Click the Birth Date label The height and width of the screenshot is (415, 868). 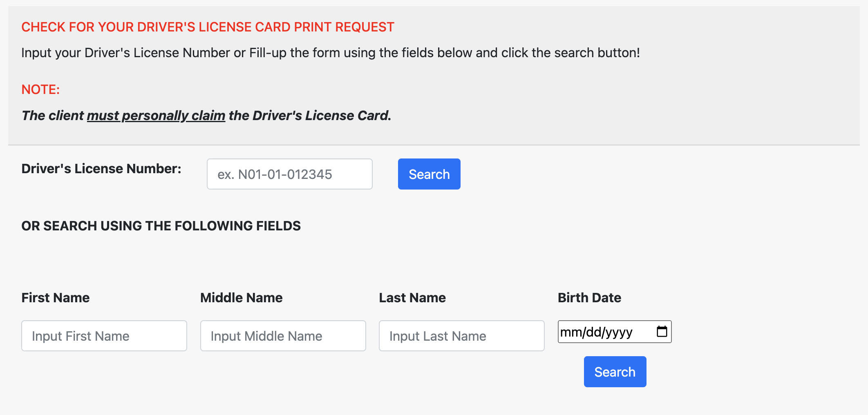tap(589, 298)
